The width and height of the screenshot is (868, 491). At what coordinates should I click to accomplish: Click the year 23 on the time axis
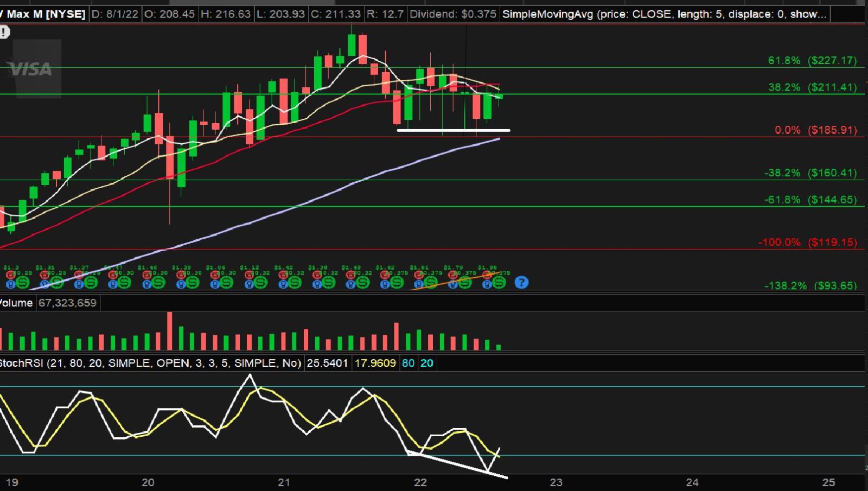(x=556, y=482)
